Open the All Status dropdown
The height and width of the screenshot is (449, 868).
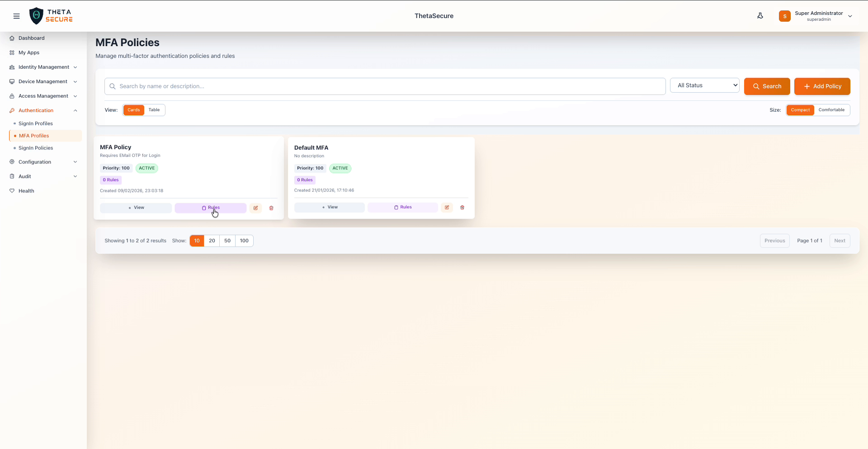tap(704, 85)
